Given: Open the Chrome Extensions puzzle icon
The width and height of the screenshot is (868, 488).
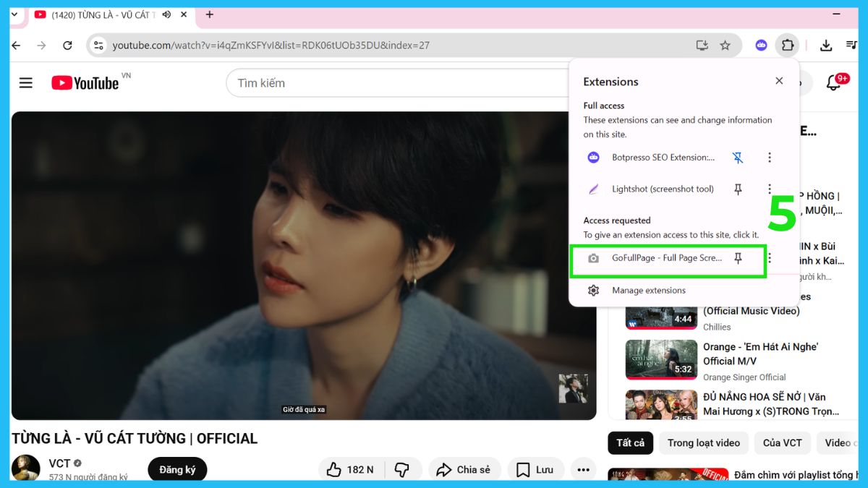Looking at the screenshot, I should point(787,45).
